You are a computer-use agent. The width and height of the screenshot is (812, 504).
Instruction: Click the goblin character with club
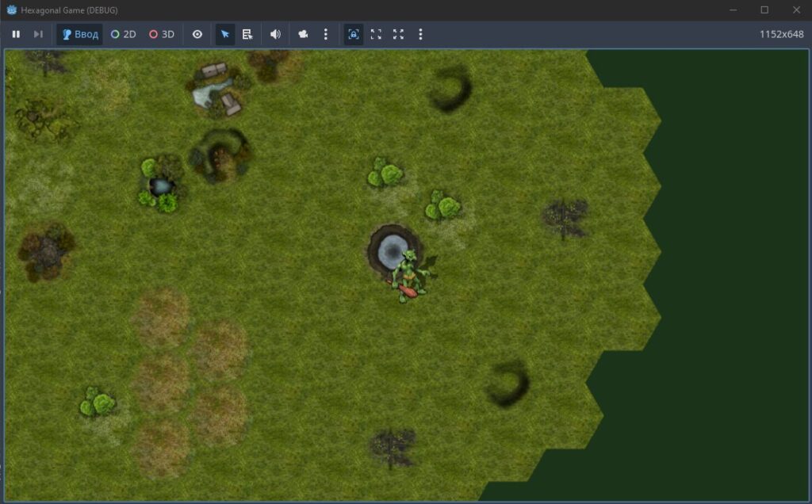coord(409,277)
